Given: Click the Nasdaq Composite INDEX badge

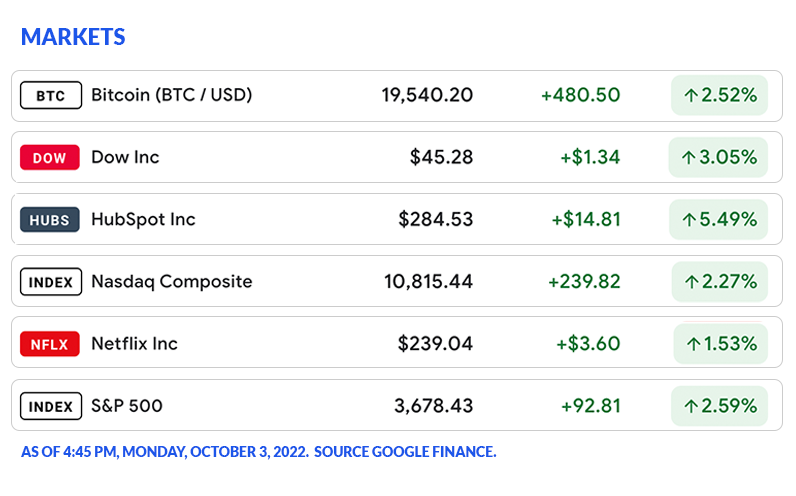Looking at the screenshot, I should (50, 282).
